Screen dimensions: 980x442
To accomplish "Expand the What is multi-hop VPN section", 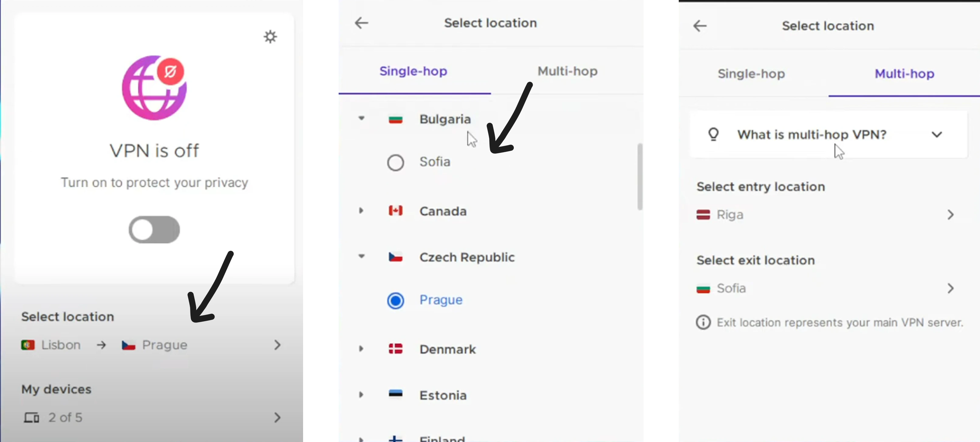I will (936, 134).
